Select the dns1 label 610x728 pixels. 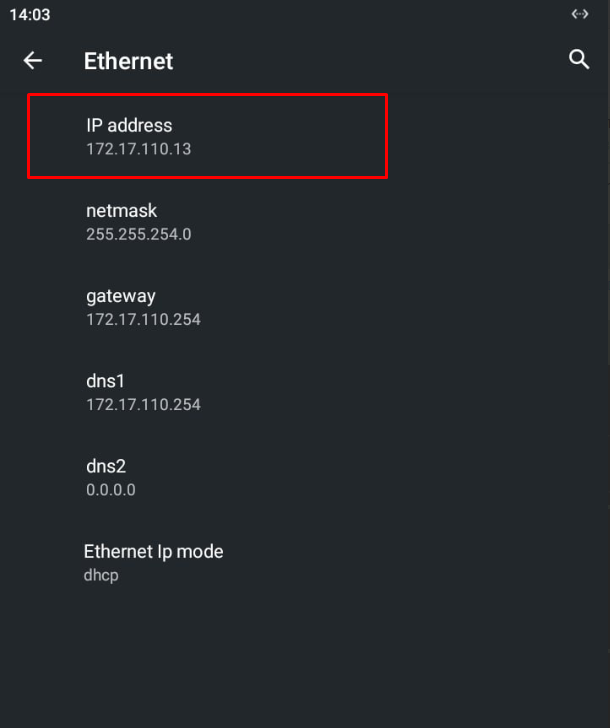pos(105,381)
